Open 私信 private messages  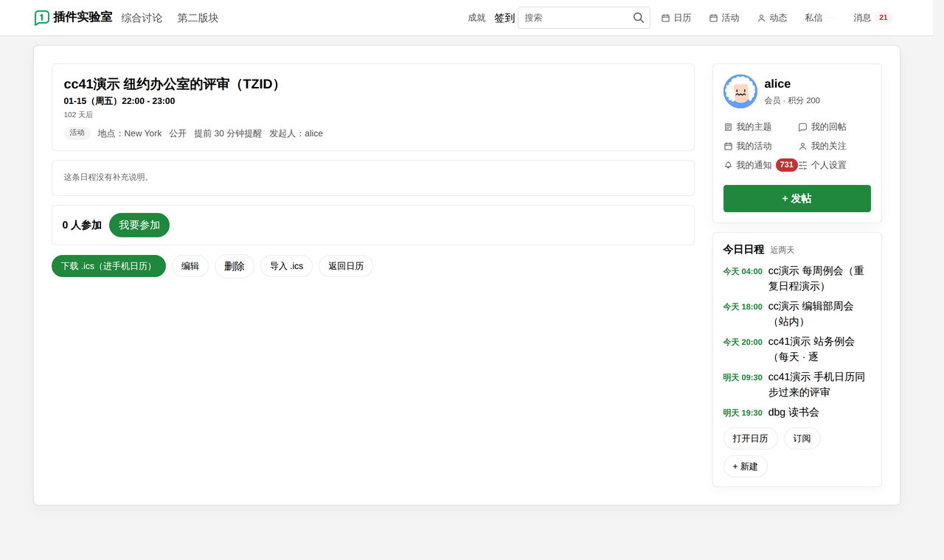(814, 18)
